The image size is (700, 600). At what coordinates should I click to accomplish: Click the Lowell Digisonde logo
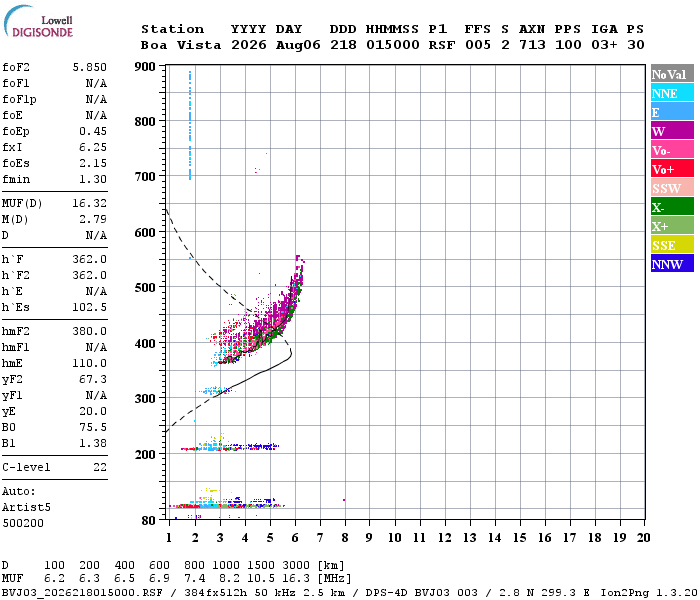tap(39, 21)
